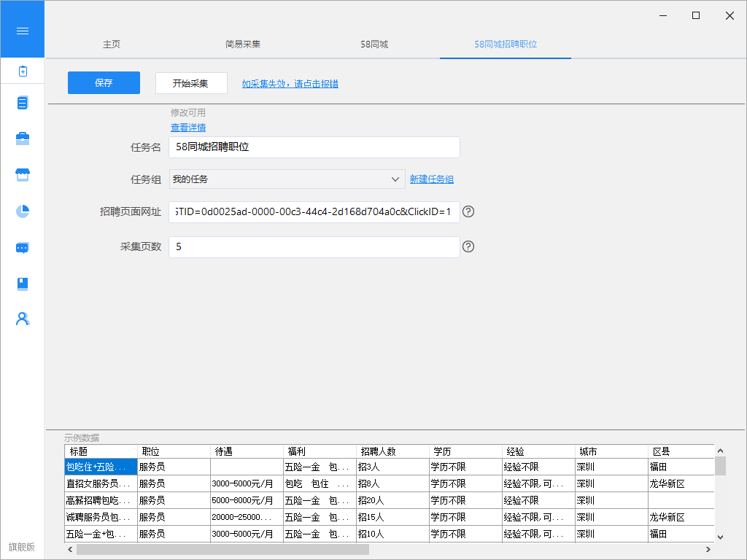Click into the 招聘页面网址 input field
The image size is (747, 560).
coord(314,212)
